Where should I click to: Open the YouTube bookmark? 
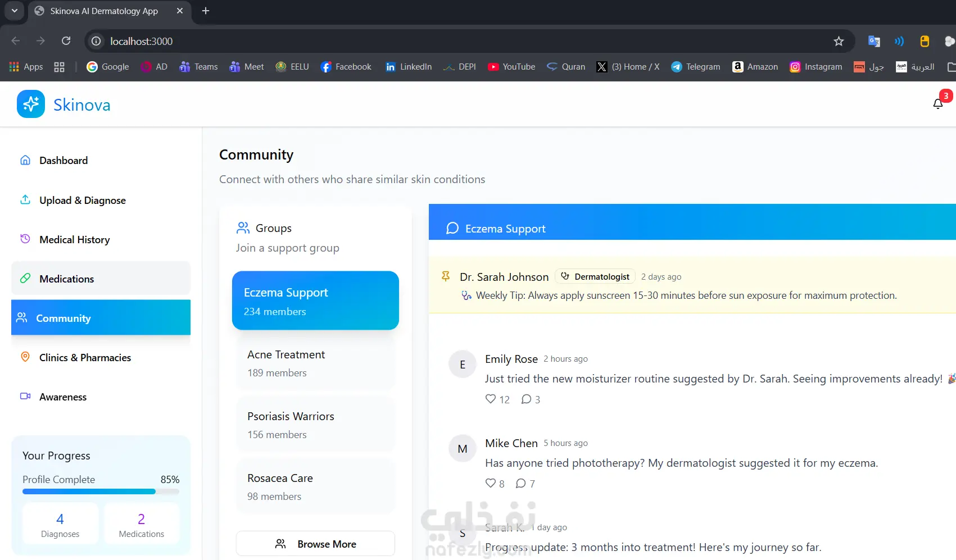click(511, 67)
